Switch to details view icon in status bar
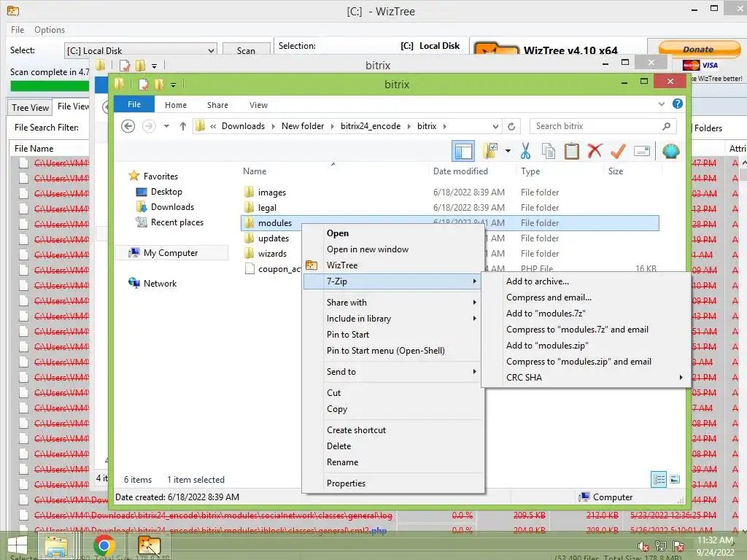Image resolution: width=747 pixels, height=560 pixels. tap(659, 480)
